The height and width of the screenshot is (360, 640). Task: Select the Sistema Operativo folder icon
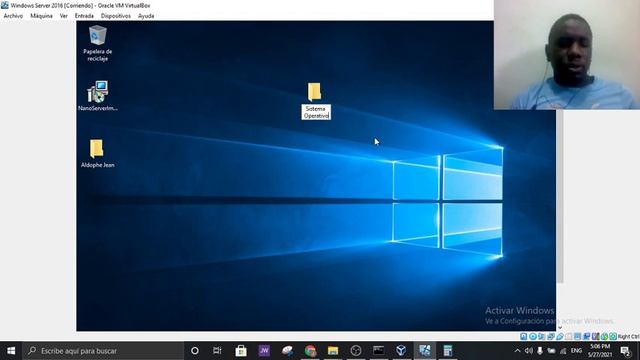[x=314, y=92]
